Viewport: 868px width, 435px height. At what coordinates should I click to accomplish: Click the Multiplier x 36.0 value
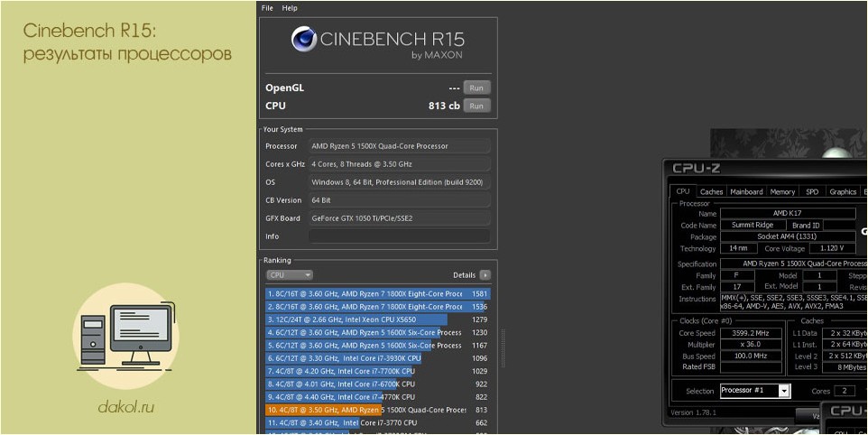(x=750, y=345)
